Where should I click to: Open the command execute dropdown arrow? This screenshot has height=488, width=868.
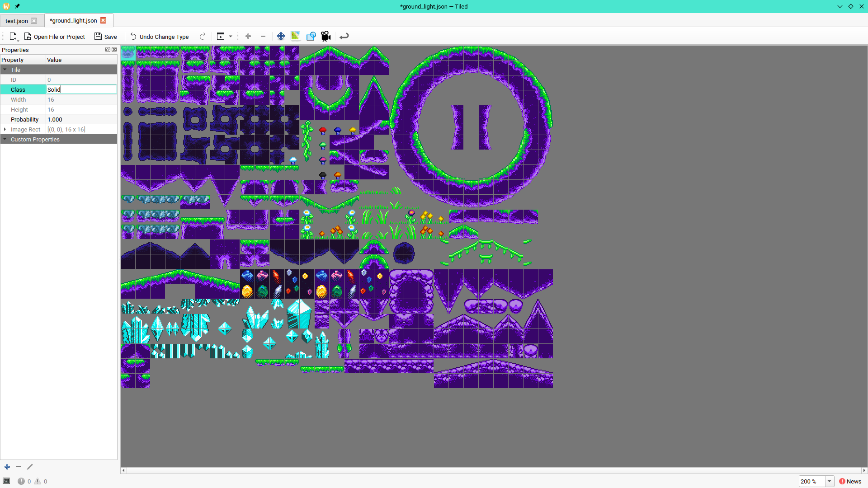[x=231, y=37]
